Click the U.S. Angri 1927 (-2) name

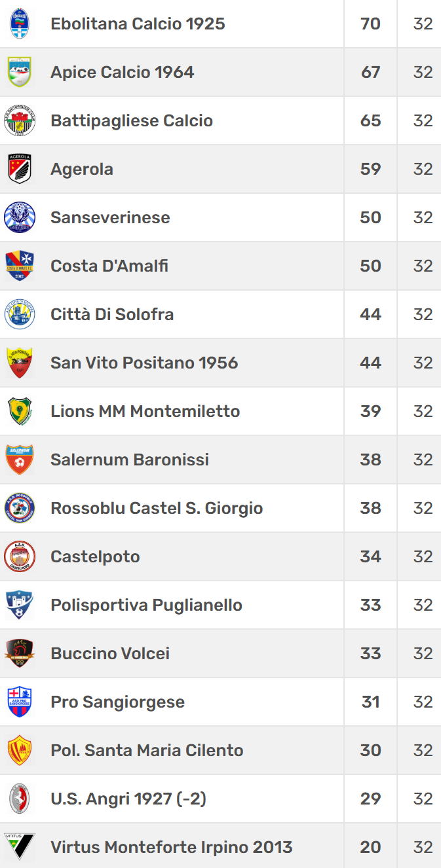pos(128,799)
